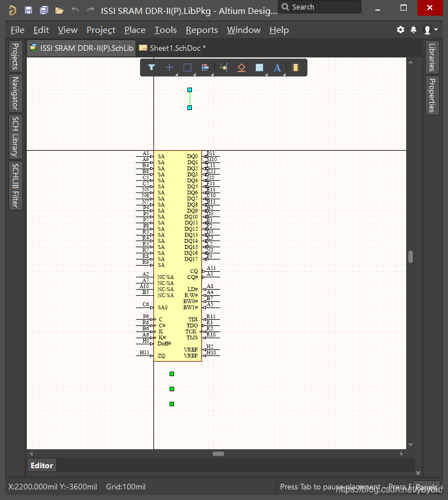Click the scroll down arrow

tap(411, 445)
